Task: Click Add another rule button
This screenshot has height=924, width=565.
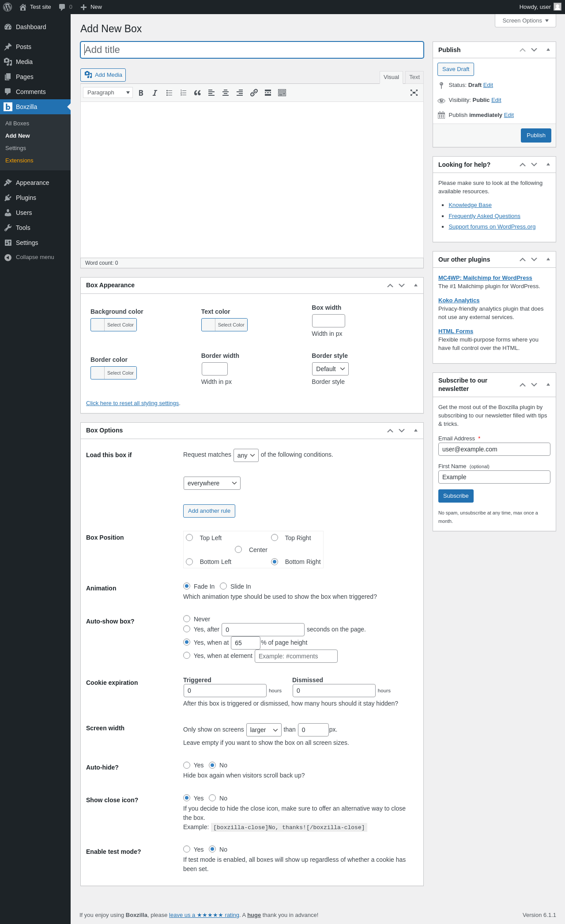Action: pyautogui.click(x=209, y=511)
